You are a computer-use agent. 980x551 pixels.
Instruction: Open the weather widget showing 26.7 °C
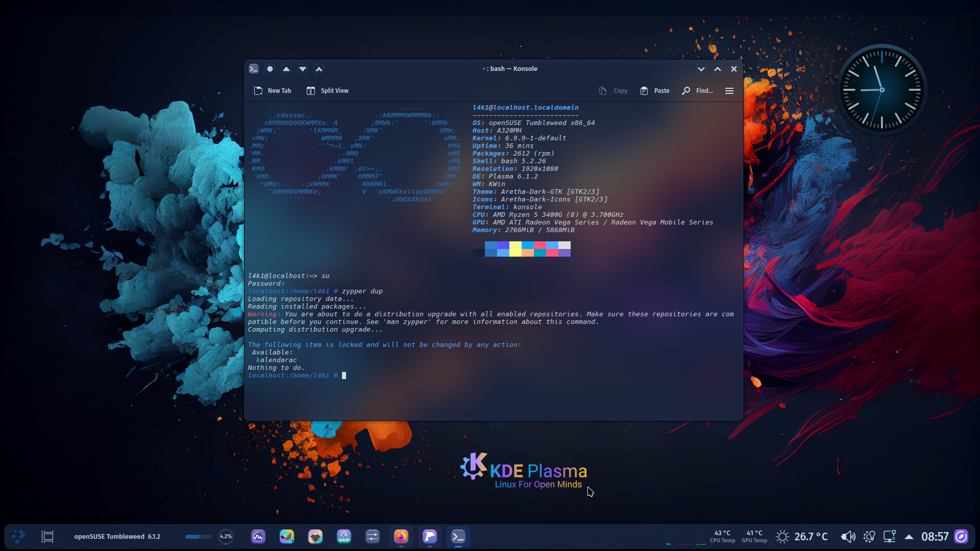pos(802,537)
